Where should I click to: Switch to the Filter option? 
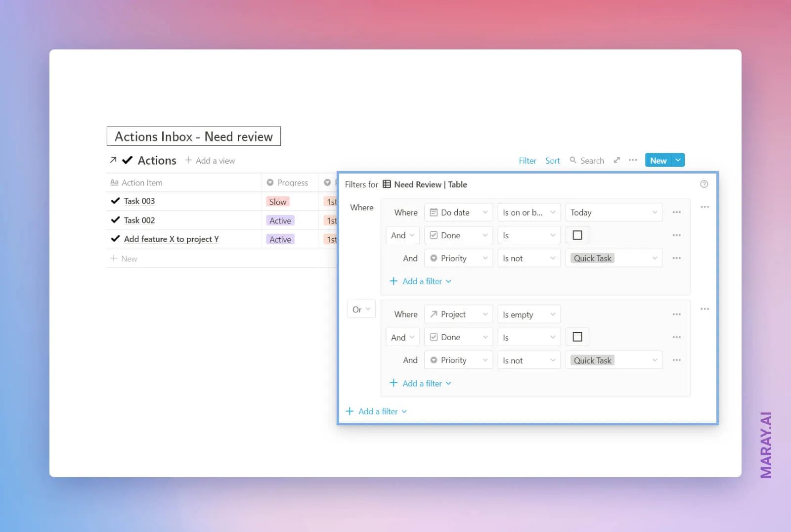coord(527,160)
